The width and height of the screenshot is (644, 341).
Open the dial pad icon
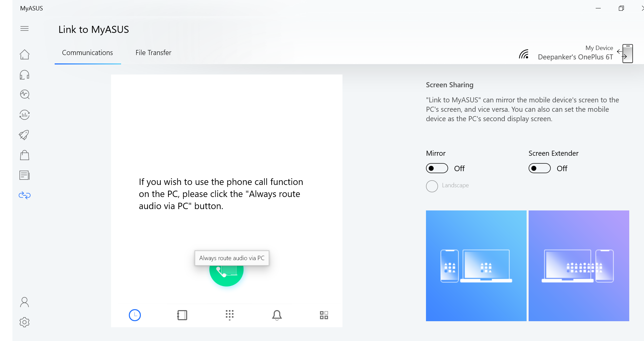[230, 315]
